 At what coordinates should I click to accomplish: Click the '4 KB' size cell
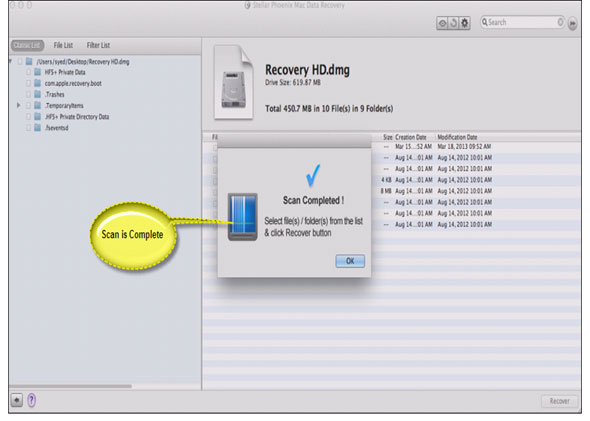click(x=386, y=180)
